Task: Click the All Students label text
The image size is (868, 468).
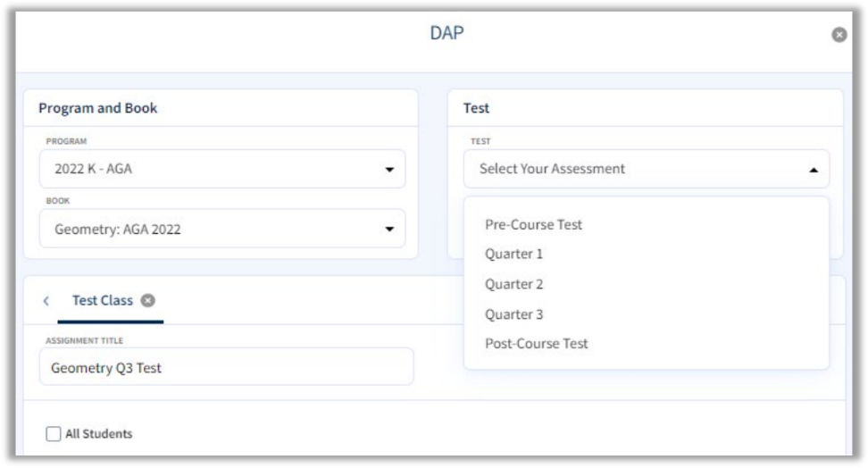Action: [x=99, y=434]
